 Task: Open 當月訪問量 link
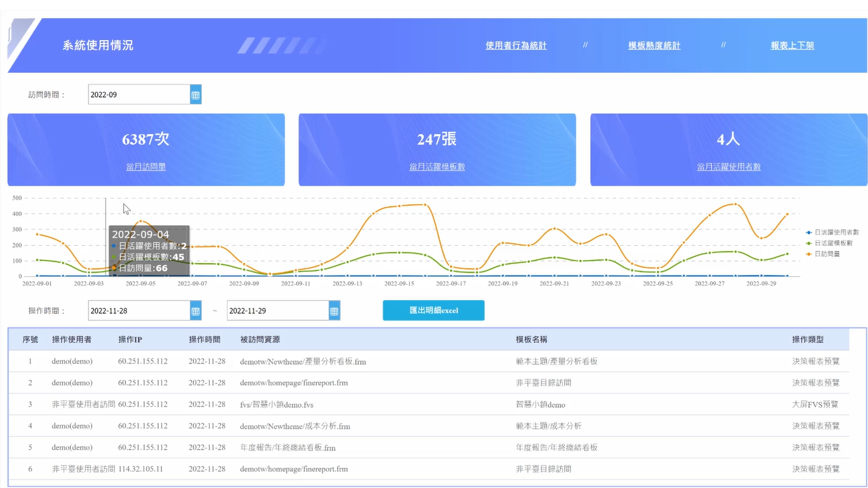pos(146,166)
